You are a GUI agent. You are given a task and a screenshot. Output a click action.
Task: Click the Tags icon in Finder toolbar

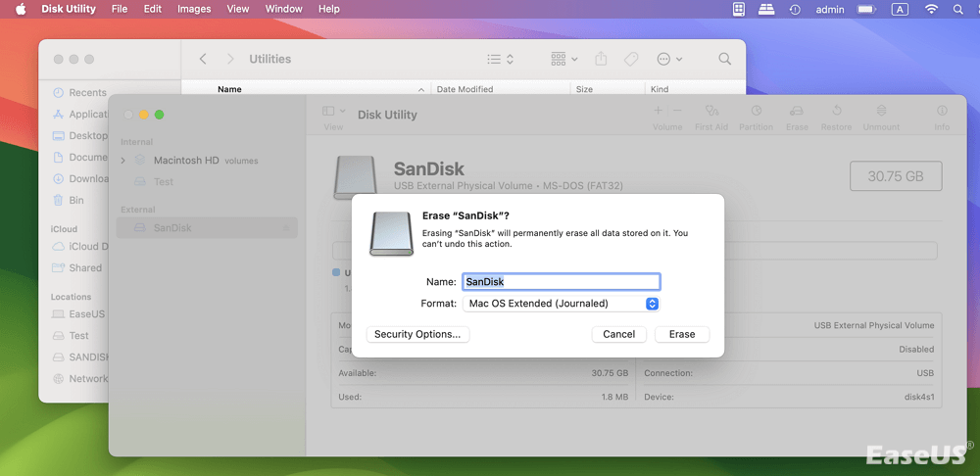(x=631, y=59)
